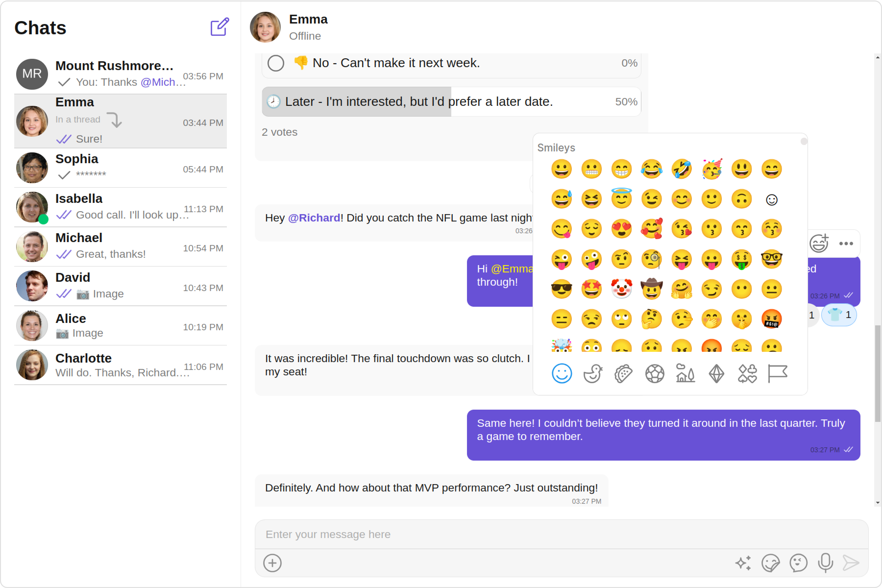Open the emoji picker in message bar
This screenshot has width=882, height=588.
[x=798, y=563]
